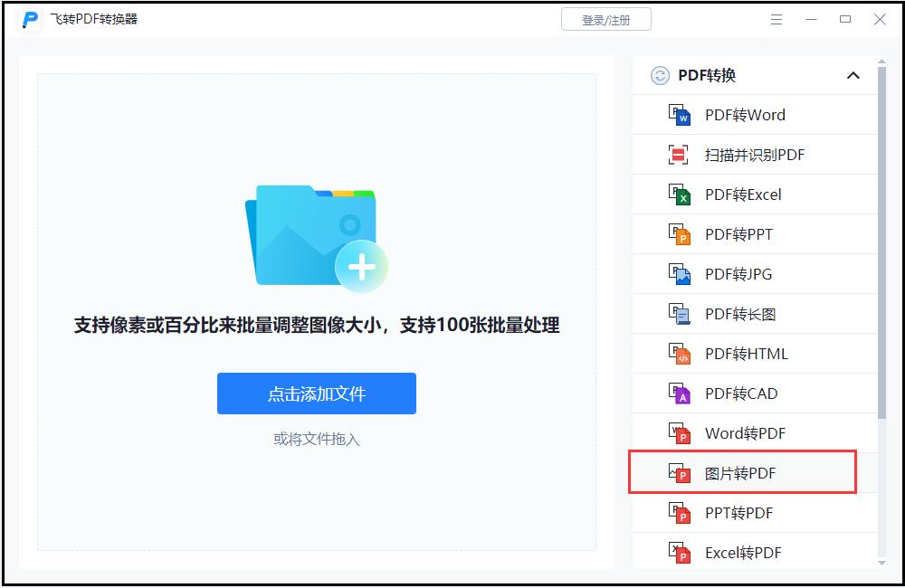905x588 pixels.
Task: Click the 飞转 app logo icon
Action: (x=27, y=19)
